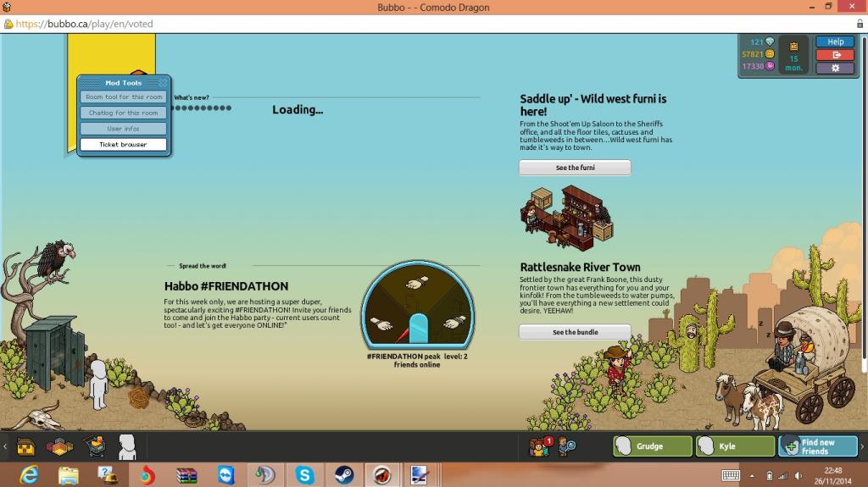Click the gold credits coin icon
The image size is (868, 487).
pos(770,53)
